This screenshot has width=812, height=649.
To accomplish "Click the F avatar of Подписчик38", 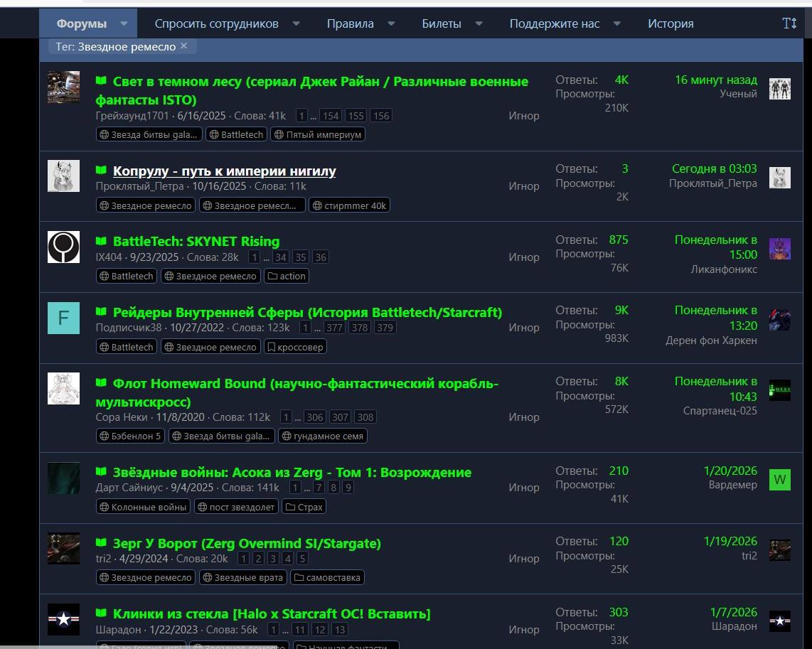I will pos(63,318).
